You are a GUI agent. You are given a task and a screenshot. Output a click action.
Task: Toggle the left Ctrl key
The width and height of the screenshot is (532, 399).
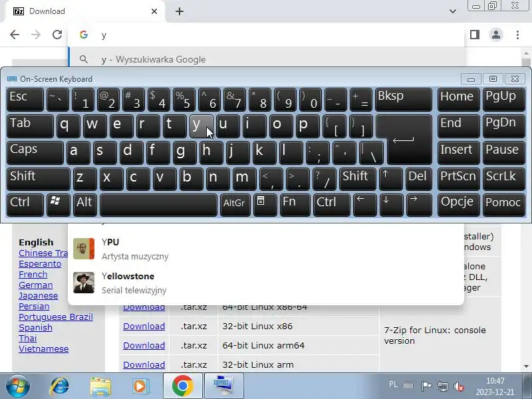tap(25, 205)
